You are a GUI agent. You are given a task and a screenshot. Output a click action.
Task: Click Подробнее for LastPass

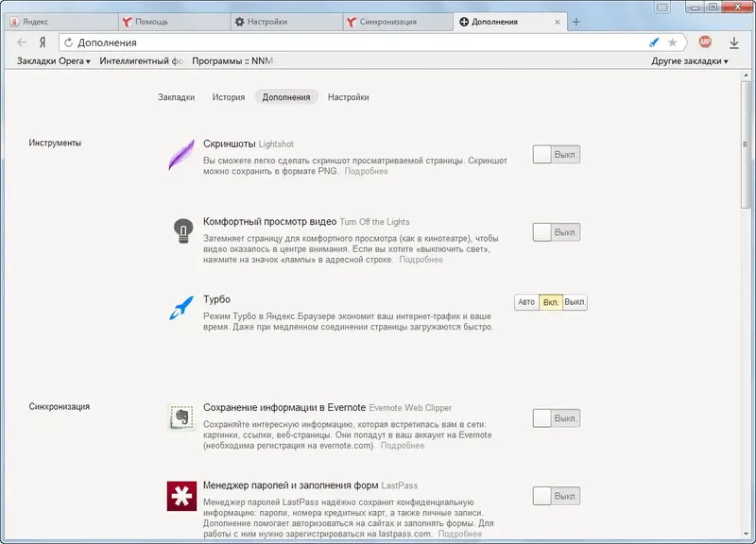(x=460, y=534)
